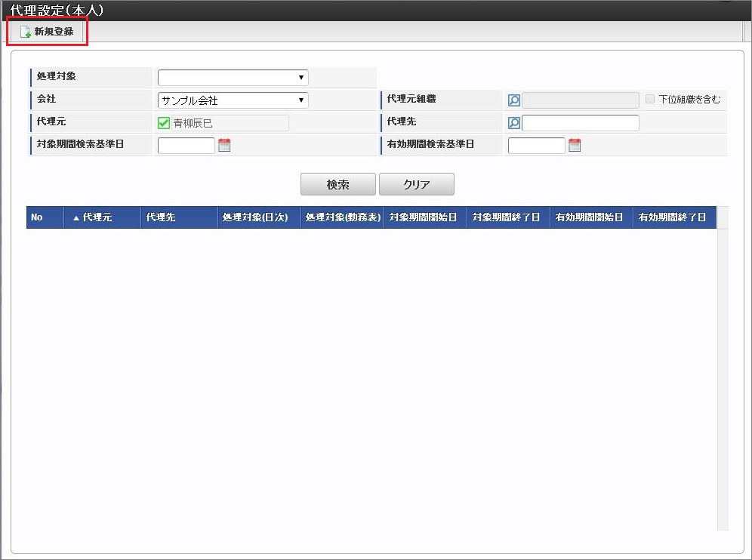
Task: Sort by the 代理元 column header
Action: click(x=102, y=217)
